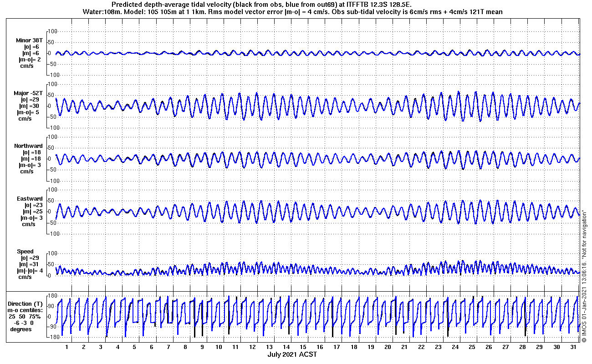Click date tick '27' on the x-axis
The width and height of the screenshot is (592, 364).
505,347
